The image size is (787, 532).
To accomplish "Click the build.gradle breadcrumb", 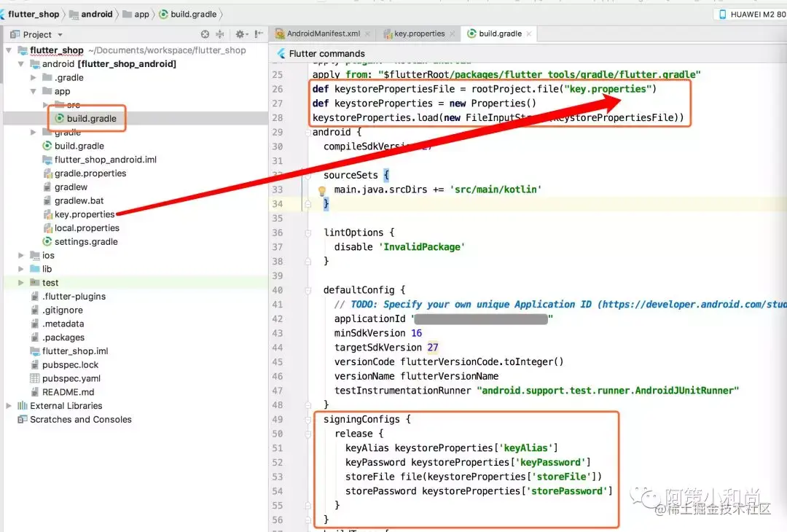I will pos(188,14).
